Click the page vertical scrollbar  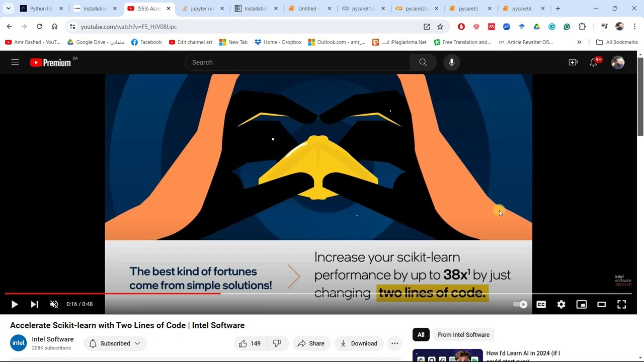pyautogui.click(x=640, y=96)
